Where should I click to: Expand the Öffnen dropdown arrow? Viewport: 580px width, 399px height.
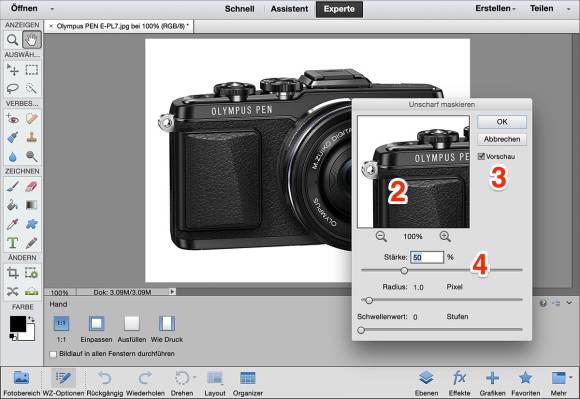pos(52,9)
